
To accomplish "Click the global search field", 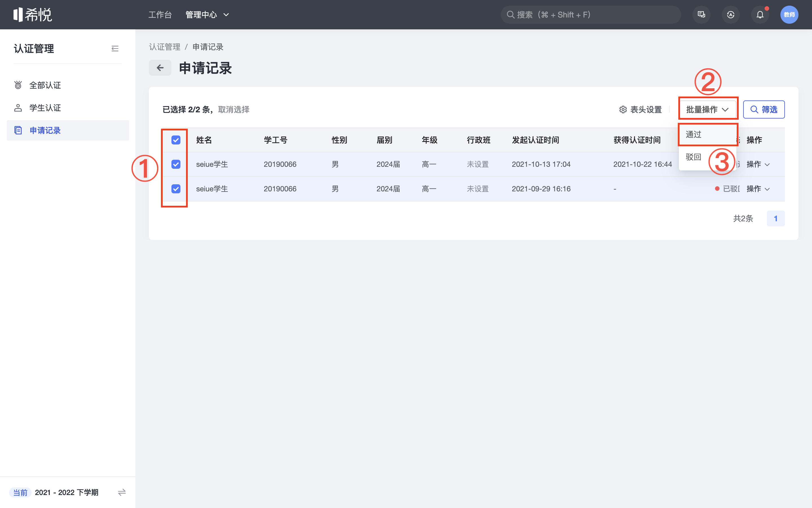I will tap(591, 14).
